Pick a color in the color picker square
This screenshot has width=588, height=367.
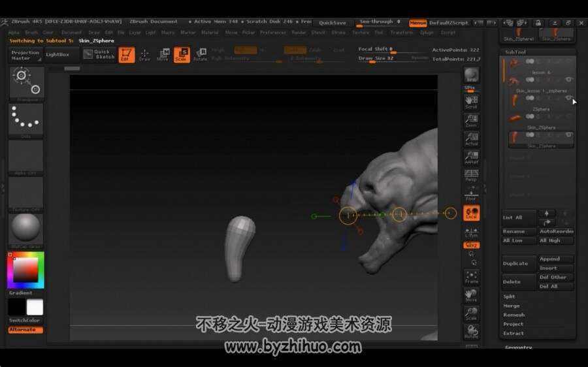25,270
